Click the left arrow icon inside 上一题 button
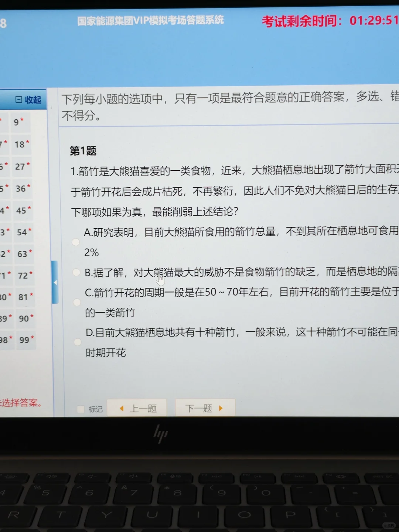This screenshot has width=399, height=532. (122, 408)
